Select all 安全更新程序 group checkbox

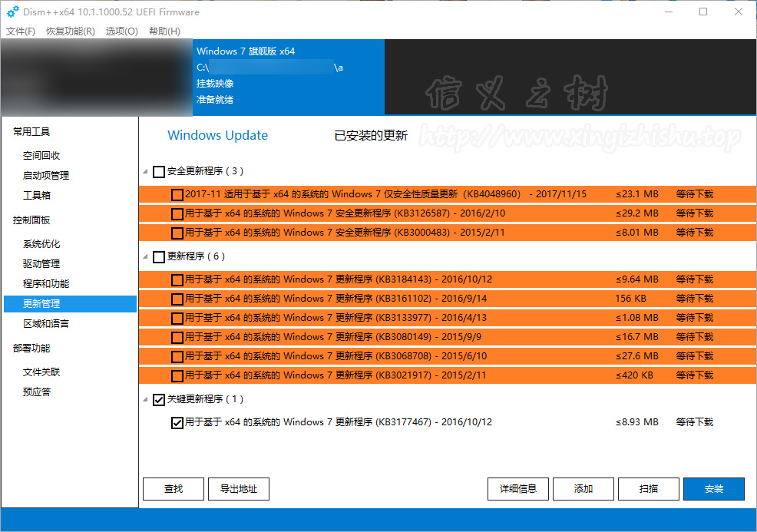(159, 171)
